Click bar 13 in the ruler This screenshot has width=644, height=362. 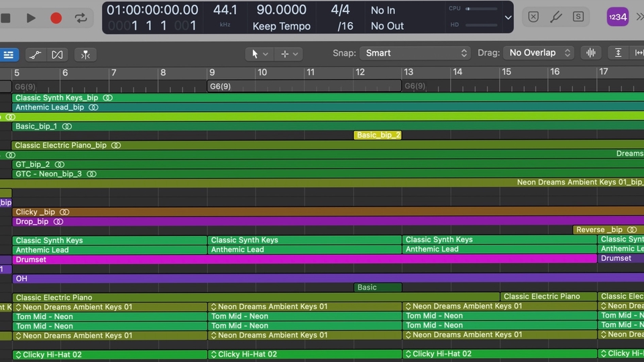point(409,72)
